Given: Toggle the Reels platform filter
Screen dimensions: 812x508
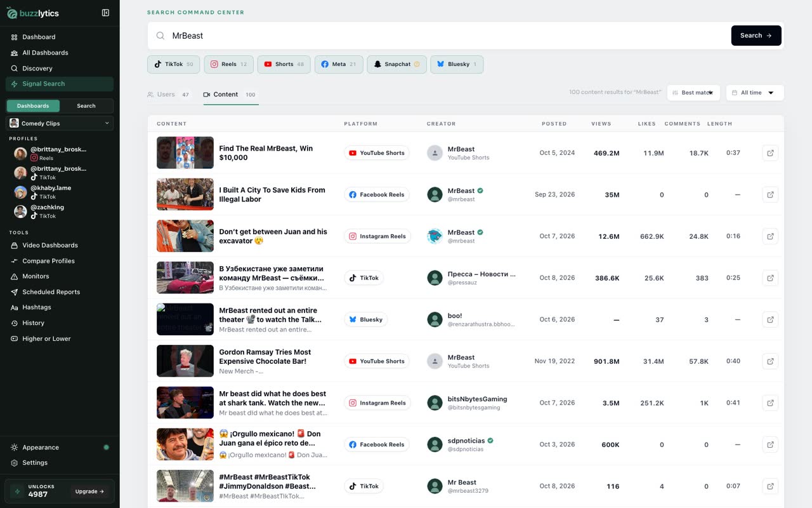Looking at the screenshot, I should point(228,64).
